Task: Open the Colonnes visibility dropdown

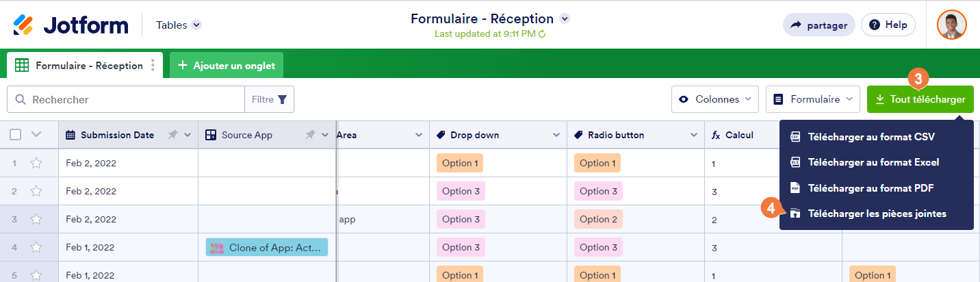Action: pyautogui.click(x=715, y=99)
